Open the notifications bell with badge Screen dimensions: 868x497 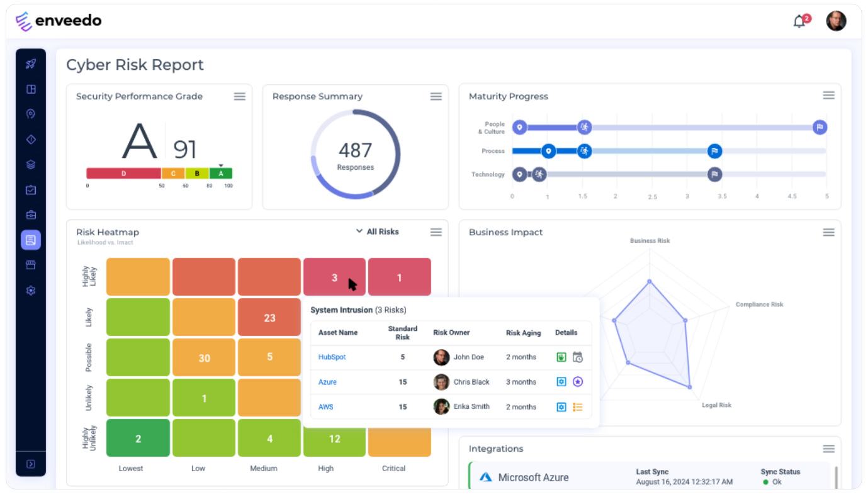point(798,21)
